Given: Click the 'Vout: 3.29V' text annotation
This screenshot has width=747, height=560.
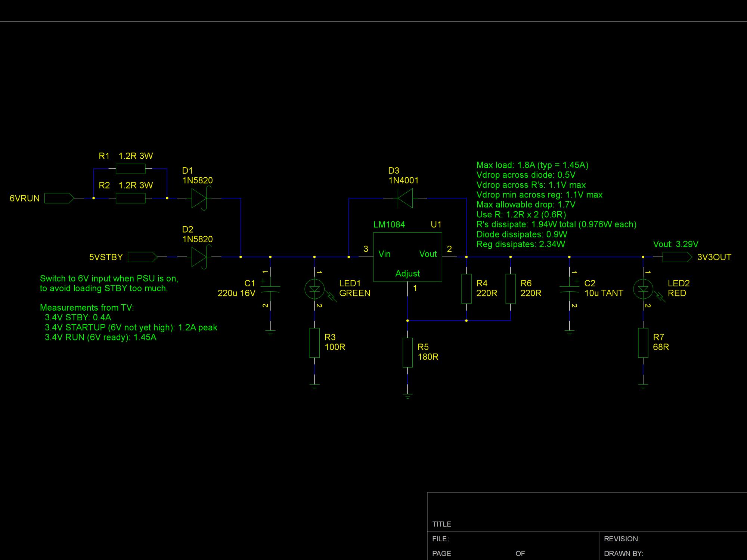Looking at the screenshot, I should 676,244.
